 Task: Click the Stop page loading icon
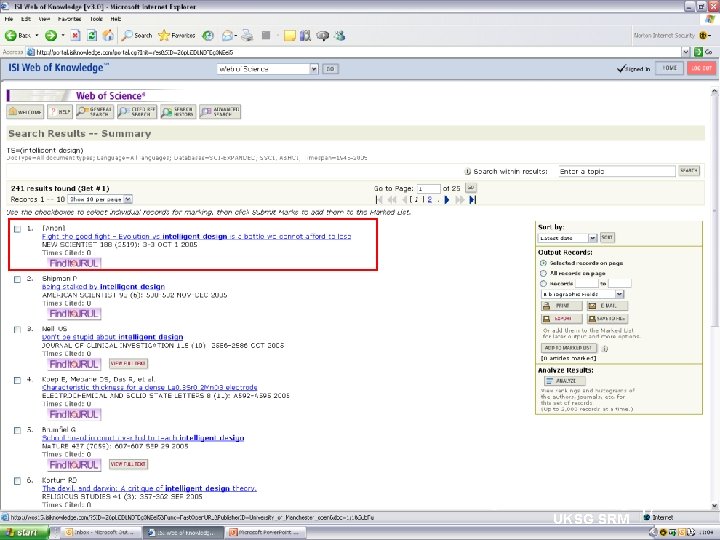point(76,35)
